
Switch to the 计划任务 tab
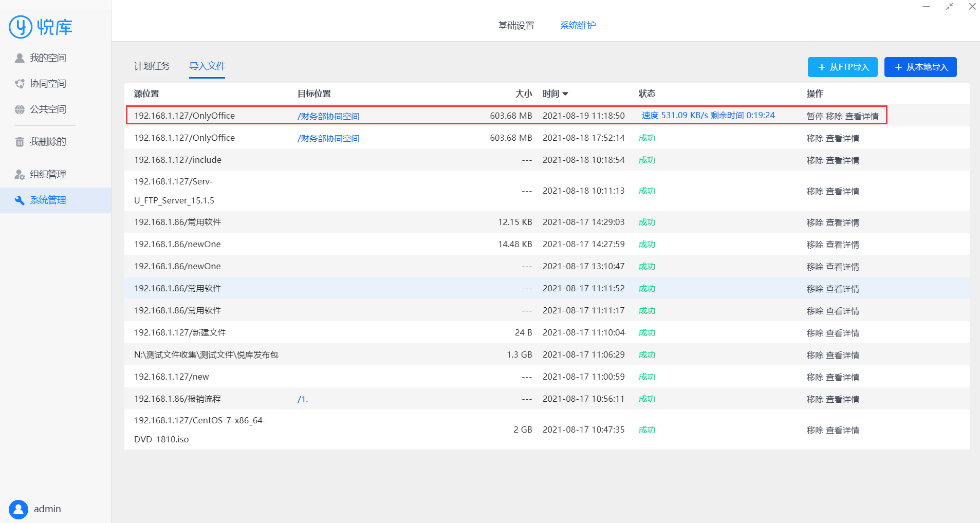tap(152, 66)
